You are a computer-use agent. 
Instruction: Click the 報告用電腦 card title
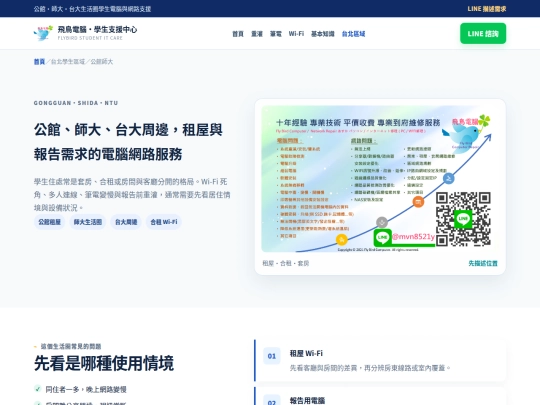click(x=308, y=401)
